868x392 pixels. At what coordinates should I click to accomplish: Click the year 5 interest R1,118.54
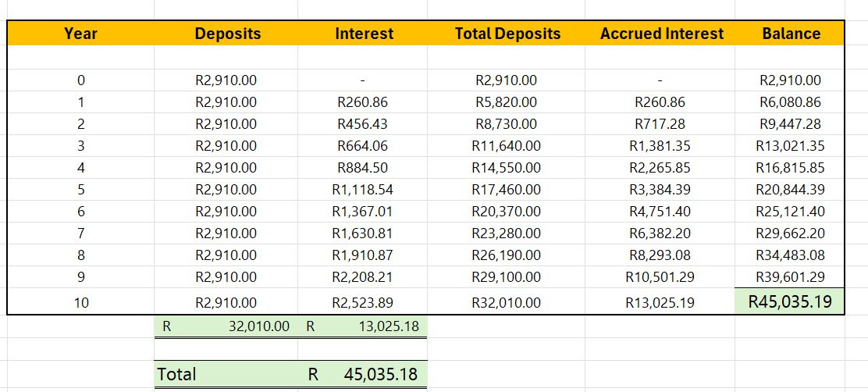pos(363,189)
